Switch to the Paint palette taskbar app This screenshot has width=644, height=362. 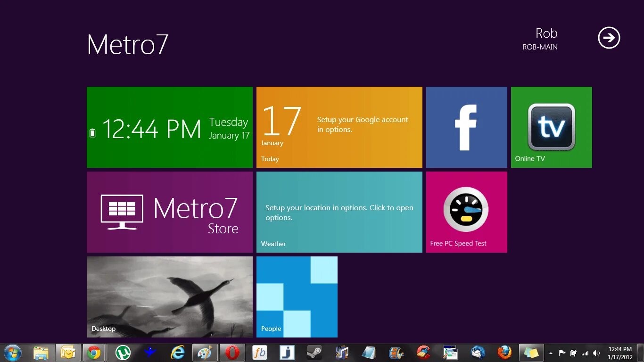click(205, 353)
